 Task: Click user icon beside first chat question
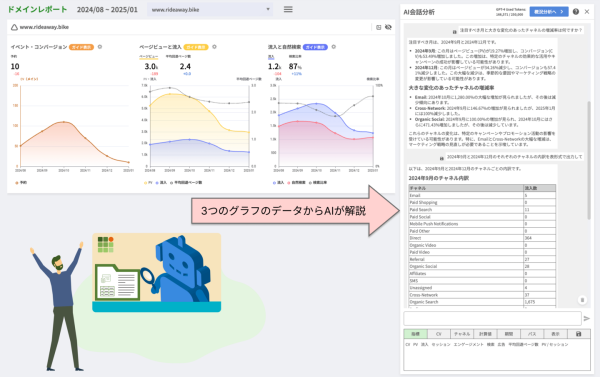(455, 32)
